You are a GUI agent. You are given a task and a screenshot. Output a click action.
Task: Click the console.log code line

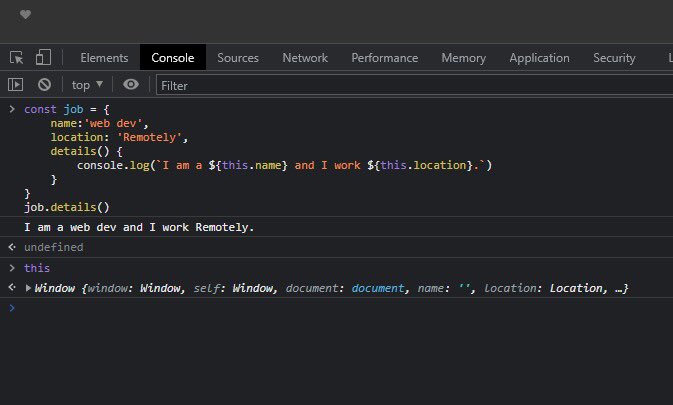[x=285, y=165]
